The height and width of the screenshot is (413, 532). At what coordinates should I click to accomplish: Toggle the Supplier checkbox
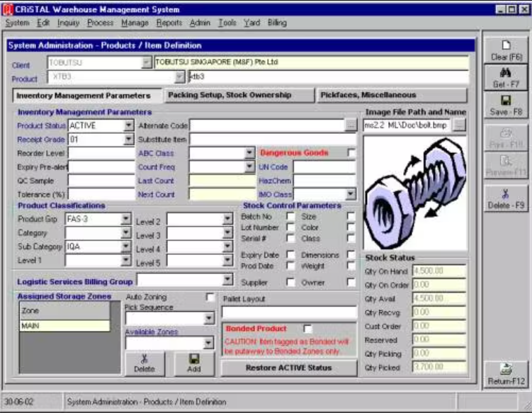pos(290,282)
